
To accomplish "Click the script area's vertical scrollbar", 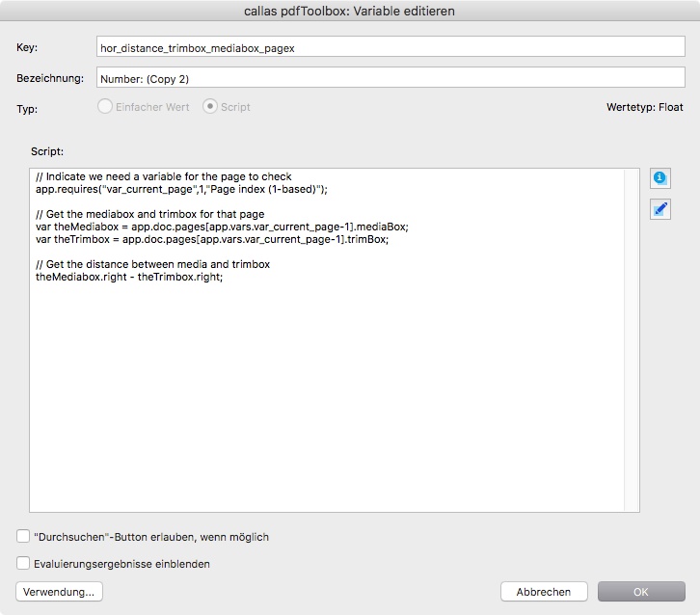I will click(632, 340).
